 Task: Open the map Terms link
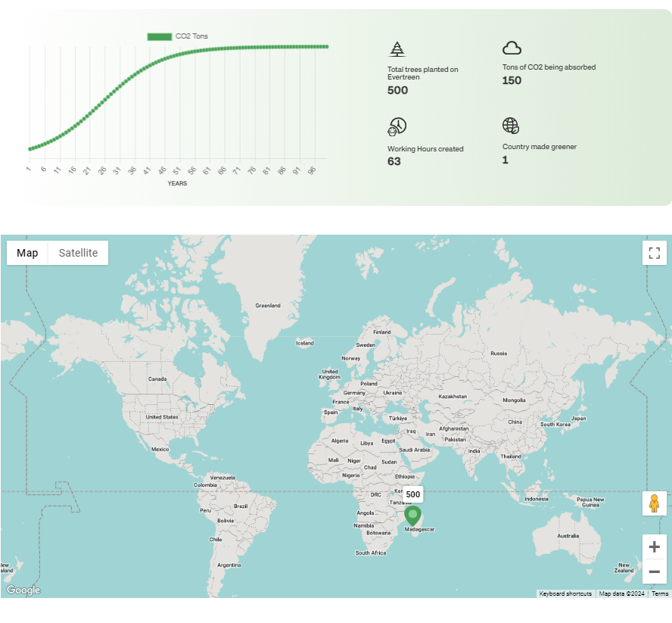(x=660, y=594)
